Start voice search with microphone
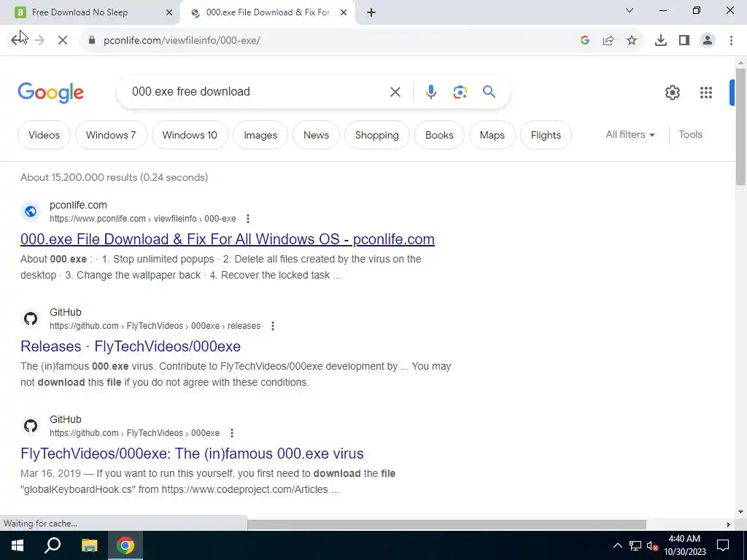This screenshot has width=747, height=560. click(x=430, y=91)
